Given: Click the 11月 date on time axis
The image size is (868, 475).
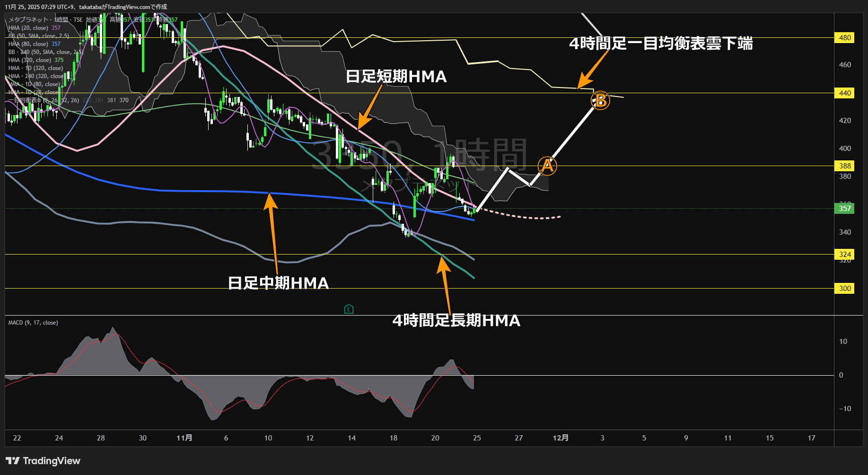Looking at the screenshot, I should tap(184, 438).
